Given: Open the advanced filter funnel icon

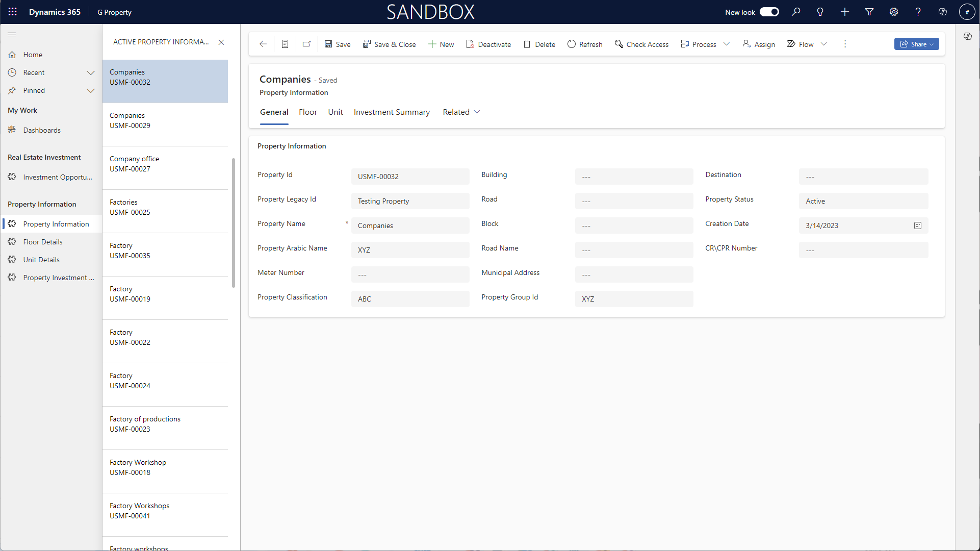Looking at the screenshot, I should click(869, 12).
